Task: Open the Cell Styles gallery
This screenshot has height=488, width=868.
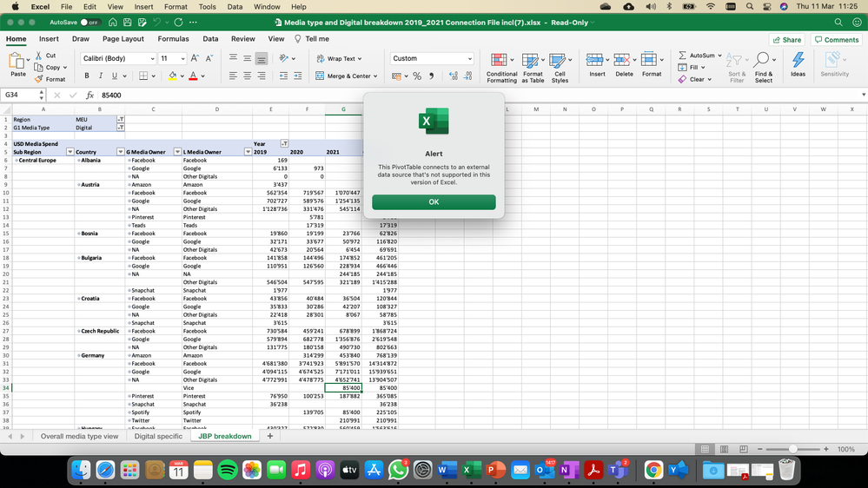Action: point(560,60)
